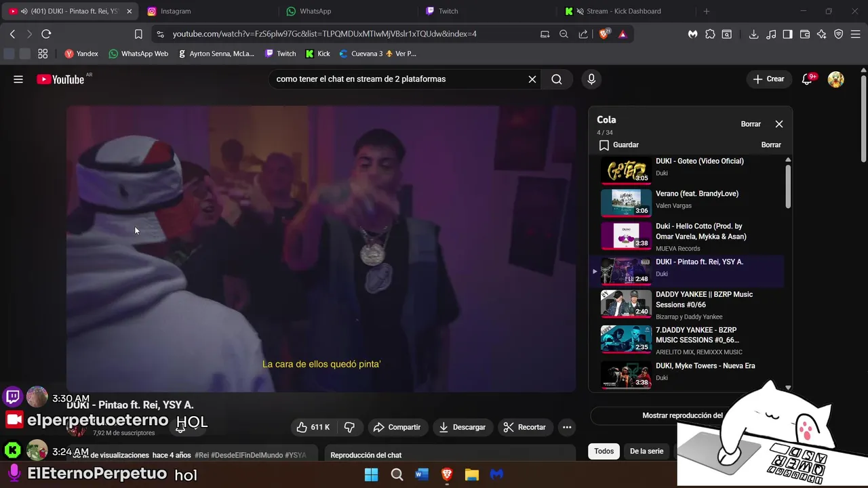Viewport: 868px width, 488px height.
Task: Click Borrar next to the Cola title
Action: click(x=751, y=124)
